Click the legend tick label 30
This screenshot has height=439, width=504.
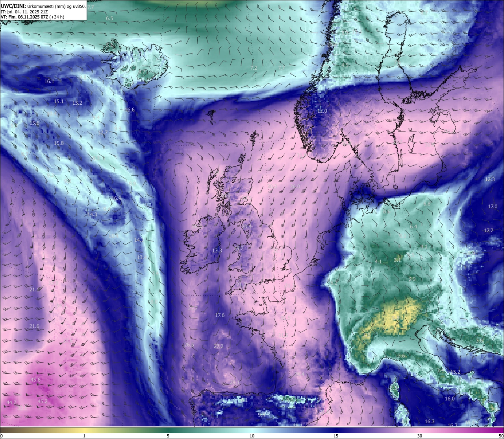420,436
